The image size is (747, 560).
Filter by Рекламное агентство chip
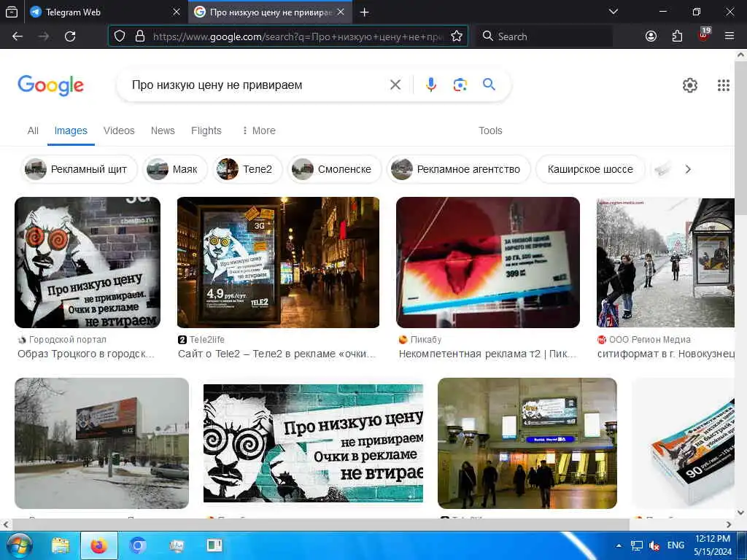tap(458, 169)
